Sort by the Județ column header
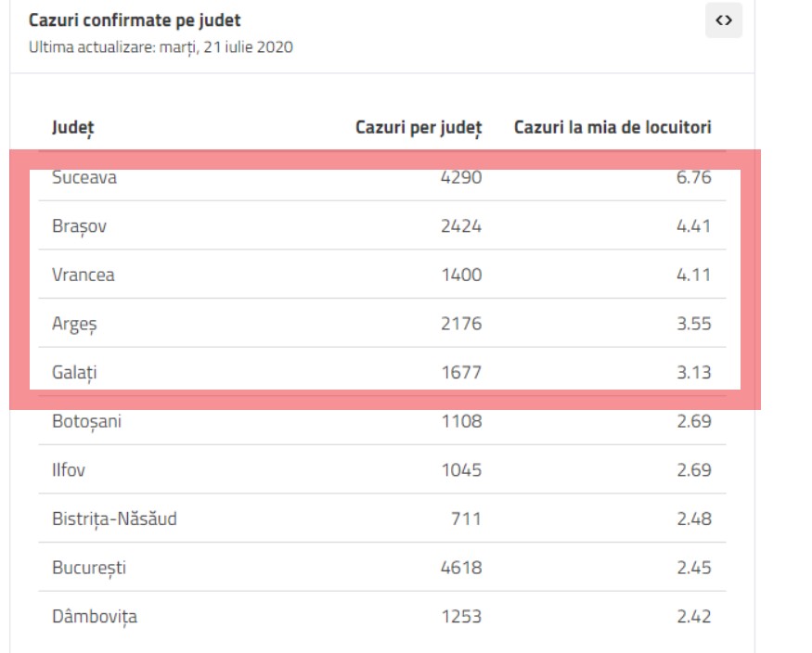This screenshot has width=812, height=653. coord(72,128)
